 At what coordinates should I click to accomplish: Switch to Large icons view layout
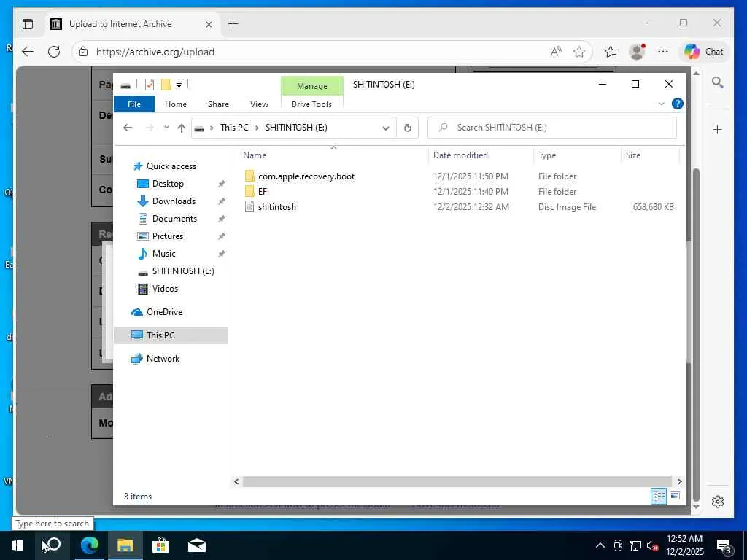pyautogui.click(x=675, y=496)
